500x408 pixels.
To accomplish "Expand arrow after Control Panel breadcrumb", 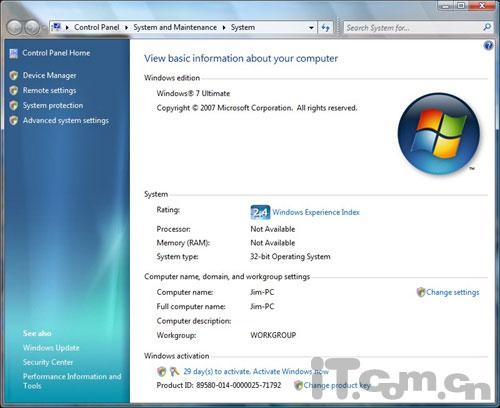I will click(126, 28).
